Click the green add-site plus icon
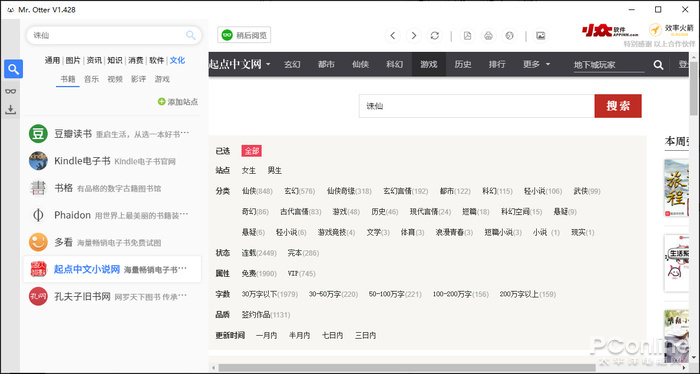 [x=162, y=102]
